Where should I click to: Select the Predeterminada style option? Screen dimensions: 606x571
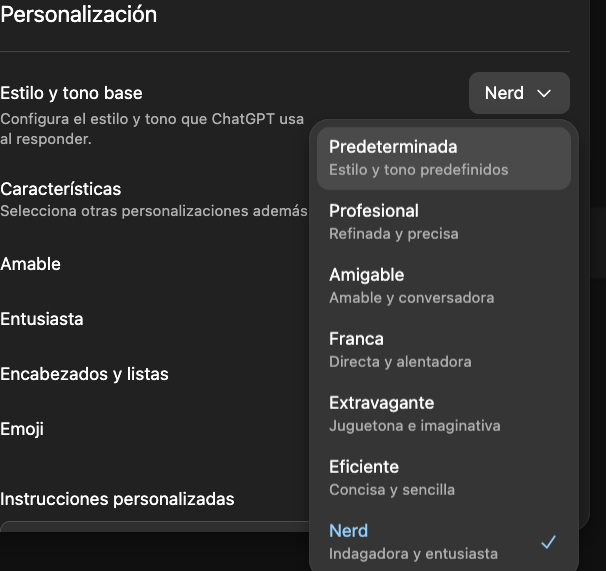click(444, 158)
